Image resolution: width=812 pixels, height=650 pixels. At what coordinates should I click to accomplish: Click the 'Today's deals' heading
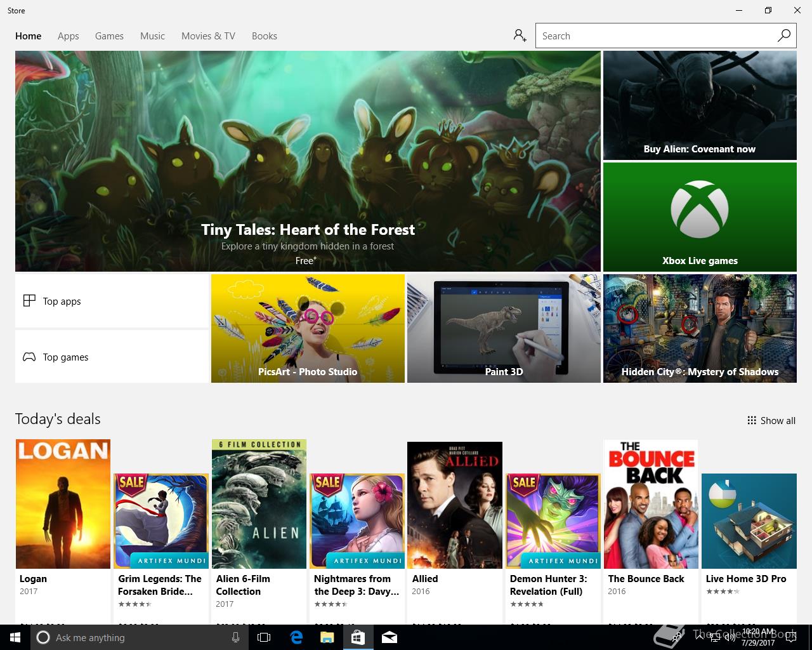(58, 419)
